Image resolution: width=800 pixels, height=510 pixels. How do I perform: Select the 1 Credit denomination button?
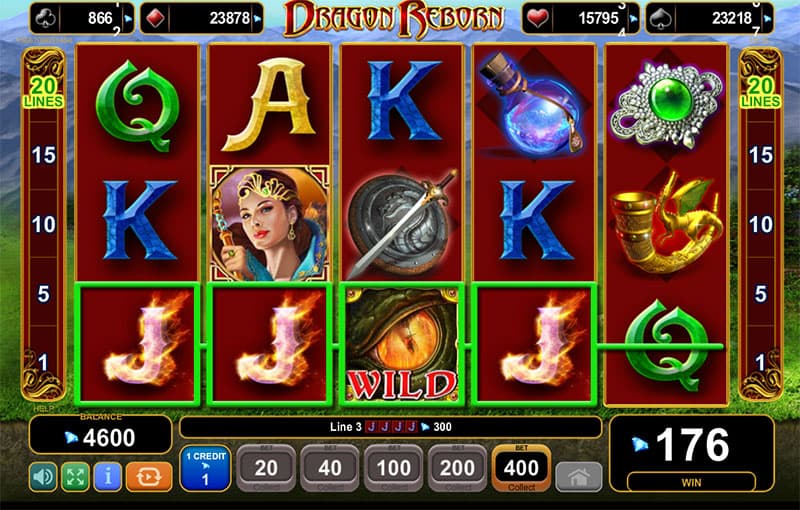point(205,468)
